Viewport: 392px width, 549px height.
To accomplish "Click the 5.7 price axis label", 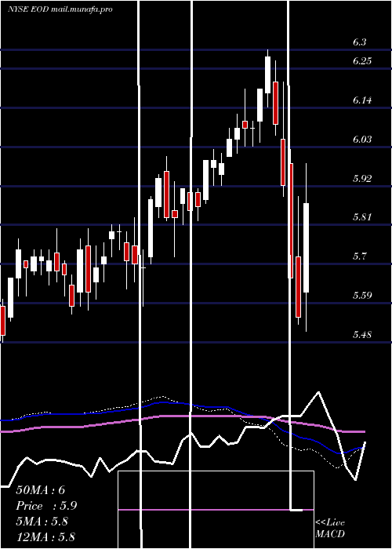I will 359,256.
